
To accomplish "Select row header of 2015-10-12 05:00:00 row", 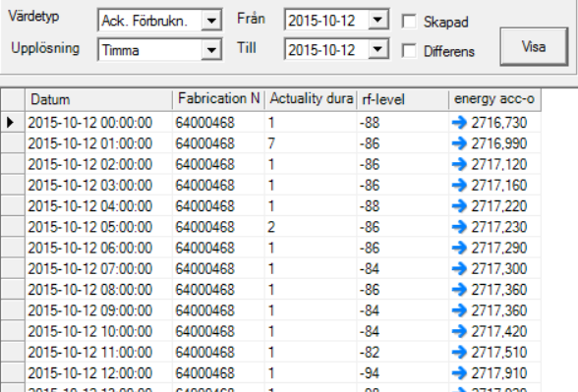I will tap(13, 227).
